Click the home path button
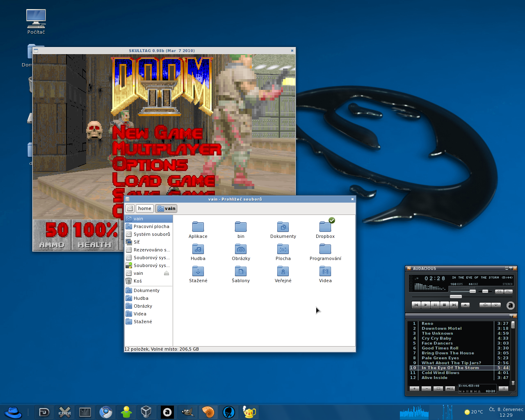525x420 pixels. (x=144, y=208)
